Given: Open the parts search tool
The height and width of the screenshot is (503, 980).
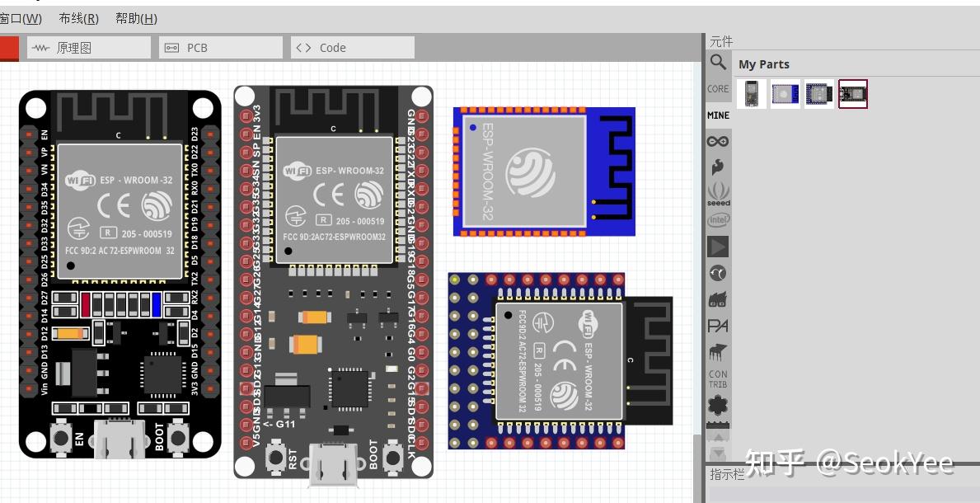Looking at the screenshot, I should 718,62.
